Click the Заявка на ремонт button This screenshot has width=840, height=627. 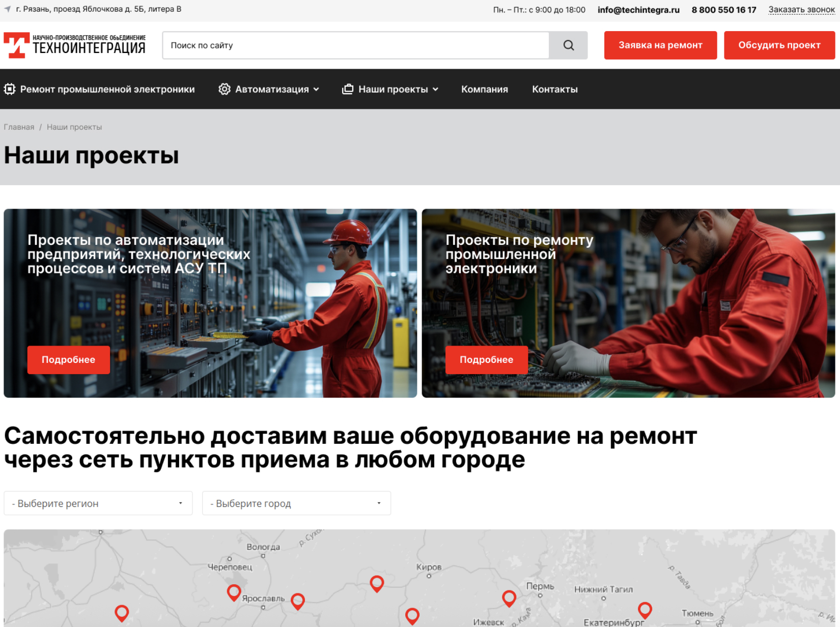(x=660, y=45)
